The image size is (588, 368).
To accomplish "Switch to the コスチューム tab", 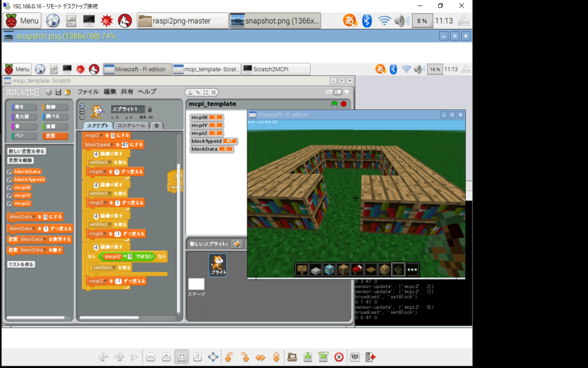I will [131, 125].
